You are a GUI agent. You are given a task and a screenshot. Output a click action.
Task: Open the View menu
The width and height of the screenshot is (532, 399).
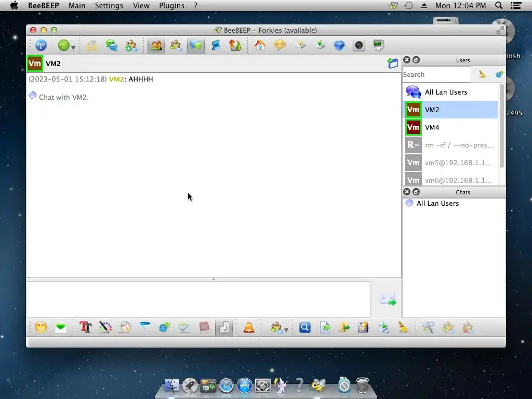coord(141,5)
